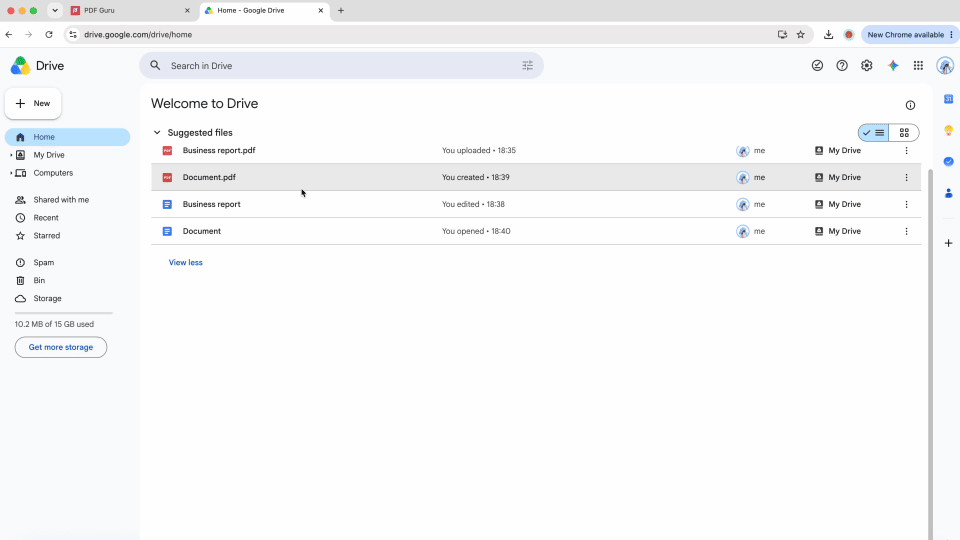Open Google Calendar side panel icon
The width and height of the screenshot is (960, 540).
click(948, 99)
